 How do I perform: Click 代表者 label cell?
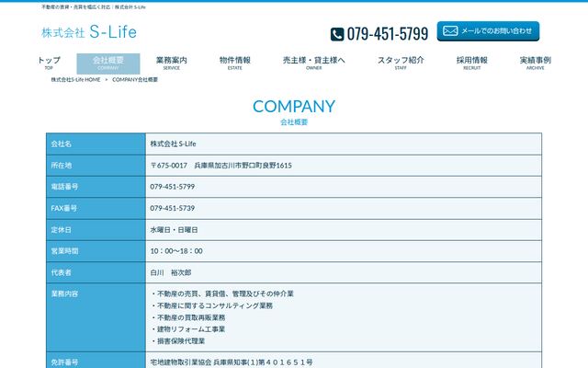[96, 272]
